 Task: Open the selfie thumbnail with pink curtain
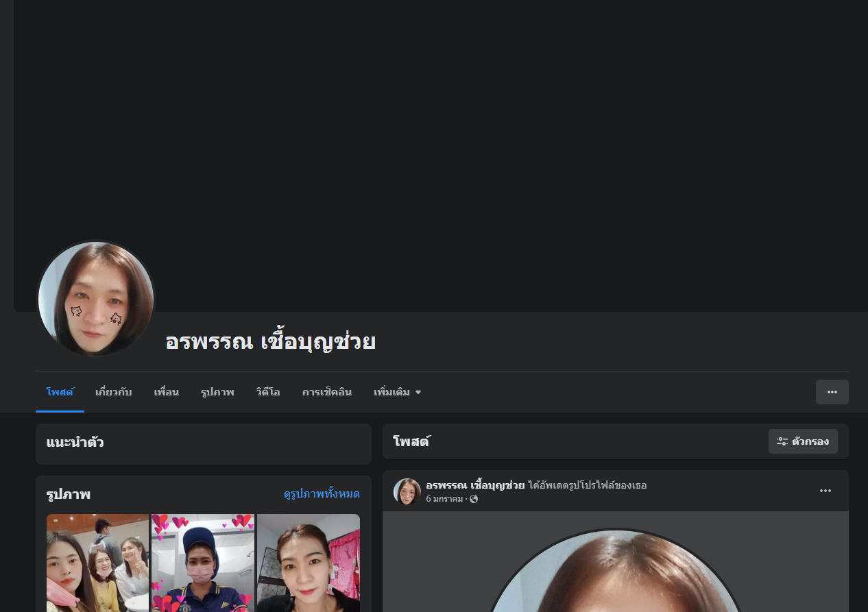coord(309,563)
